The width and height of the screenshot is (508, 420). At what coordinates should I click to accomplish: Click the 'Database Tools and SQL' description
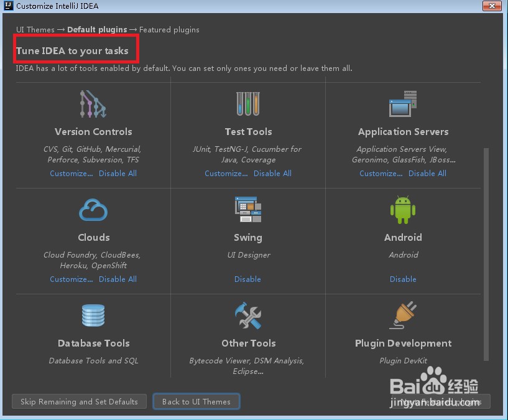pyautogui.click(x=94, y=361)
